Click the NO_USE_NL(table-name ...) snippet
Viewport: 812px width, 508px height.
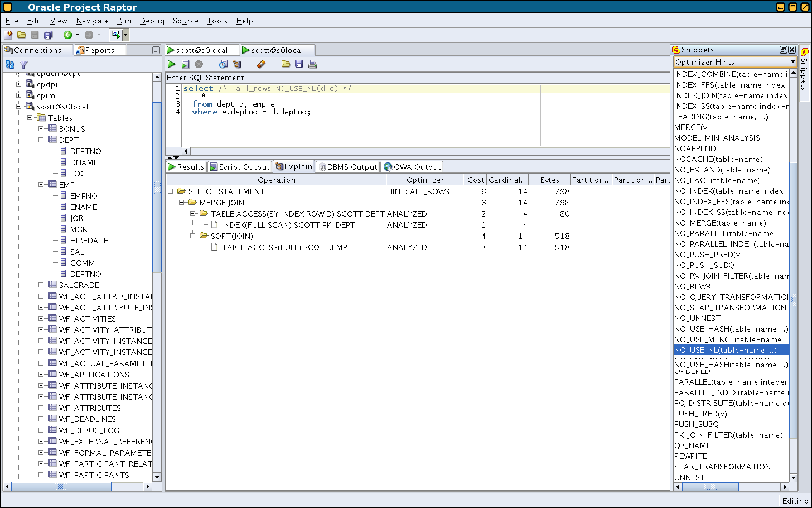point(731,350)
